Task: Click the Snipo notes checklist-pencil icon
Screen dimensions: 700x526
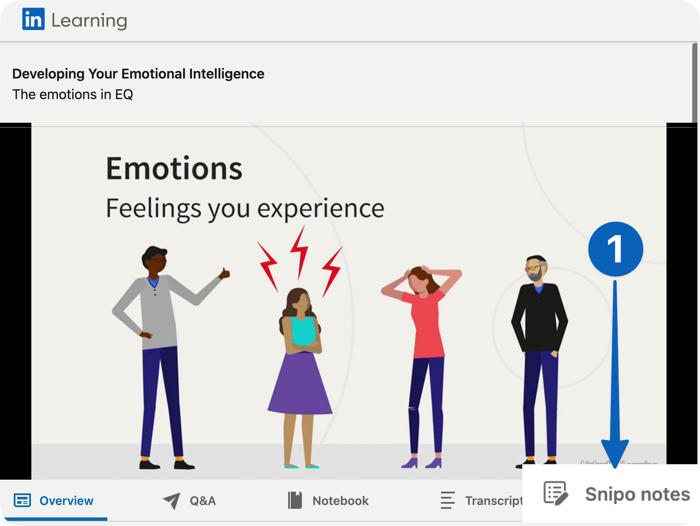Action: pos(556,493)
